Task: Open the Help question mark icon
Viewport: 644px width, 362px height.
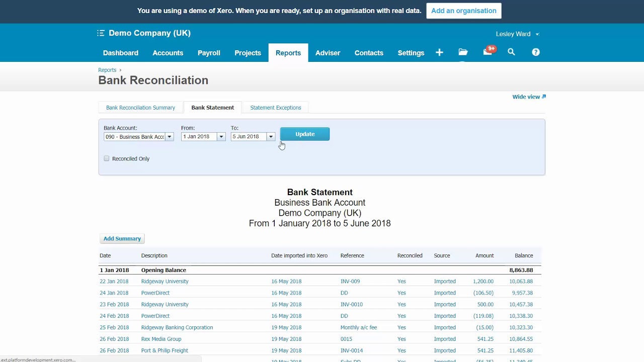Action: 536,52
